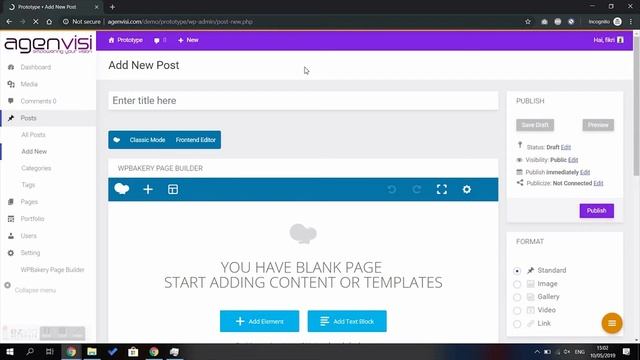This screenshot has height=360, width=640.
Task: Click the Media sidebar icon
Action: tap(11, 84)
